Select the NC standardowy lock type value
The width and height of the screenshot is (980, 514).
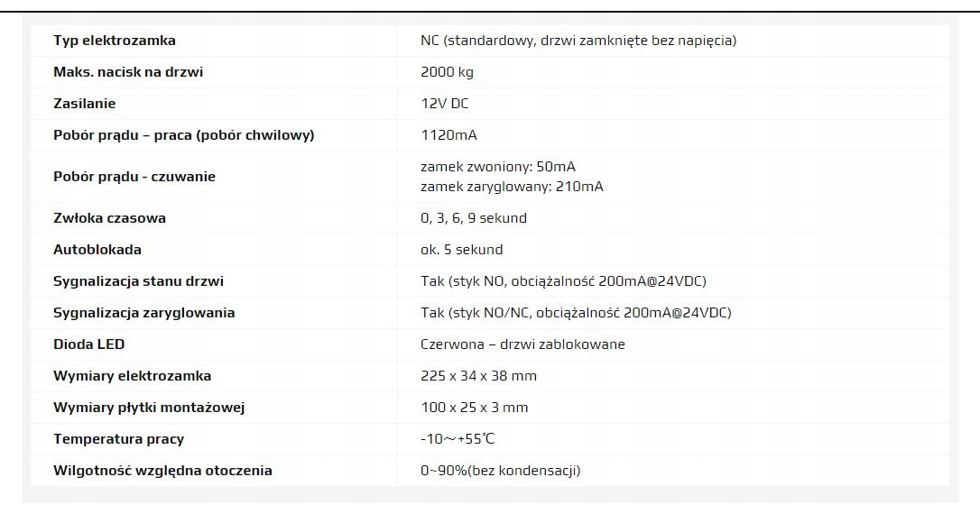point(578,41)
